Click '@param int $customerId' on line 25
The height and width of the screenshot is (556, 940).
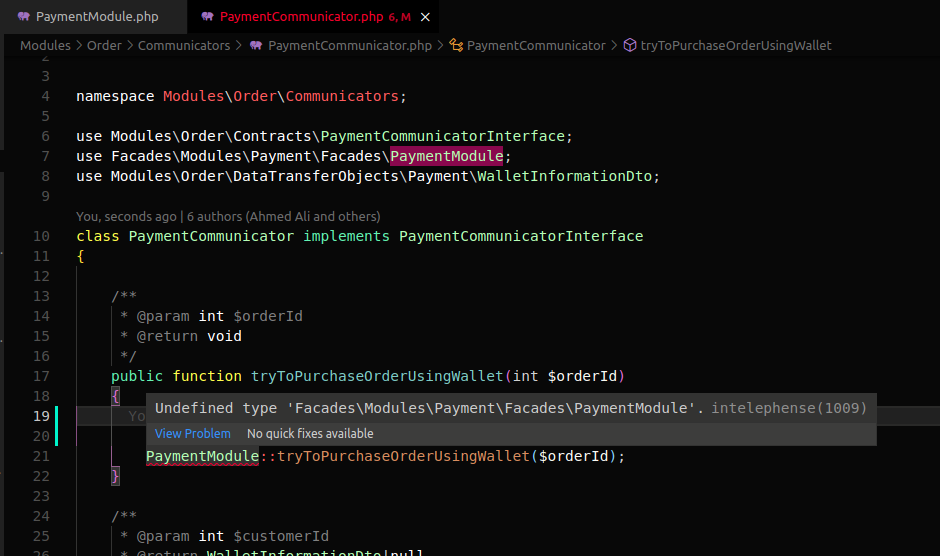point(233,536)
